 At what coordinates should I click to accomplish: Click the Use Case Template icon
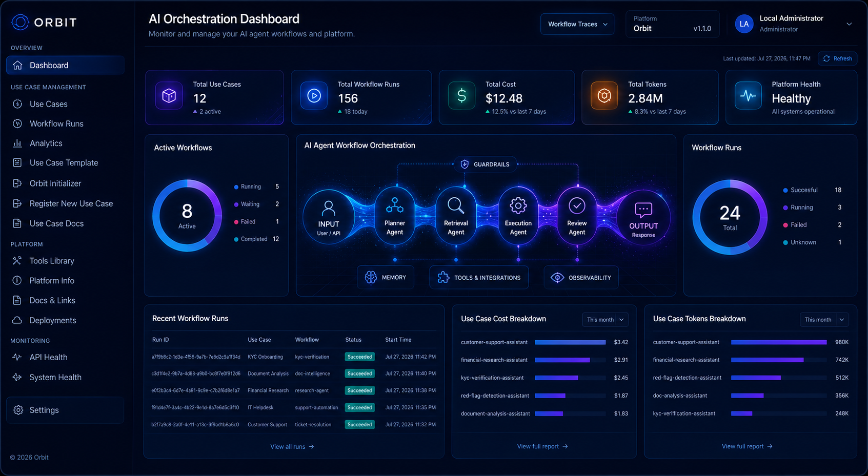click(17, 162)
